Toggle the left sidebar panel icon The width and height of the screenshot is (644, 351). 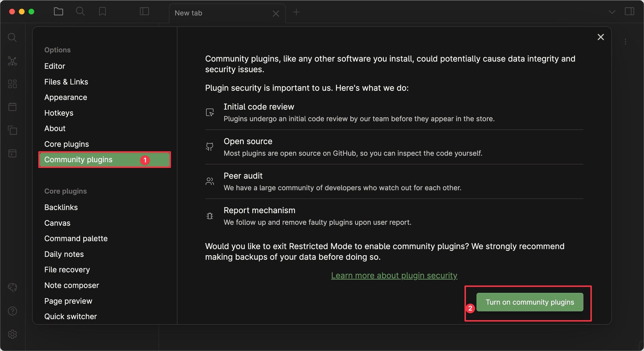point(144,12)
